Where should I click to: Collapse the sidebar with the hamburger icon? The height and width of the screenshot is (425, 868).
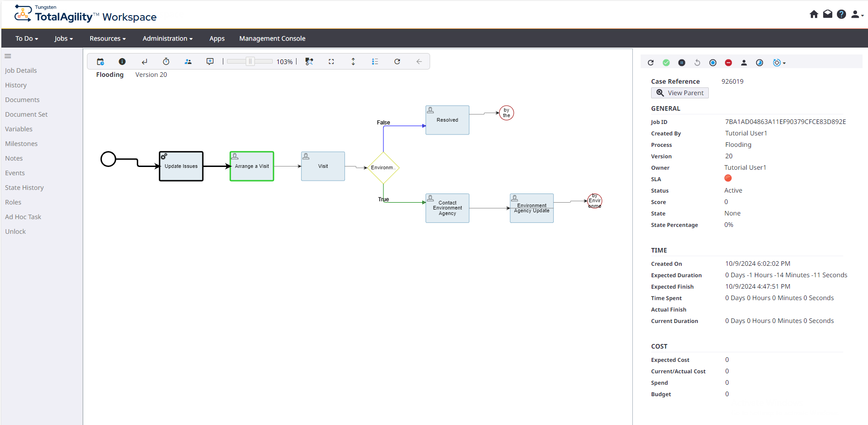click(8, 56)
